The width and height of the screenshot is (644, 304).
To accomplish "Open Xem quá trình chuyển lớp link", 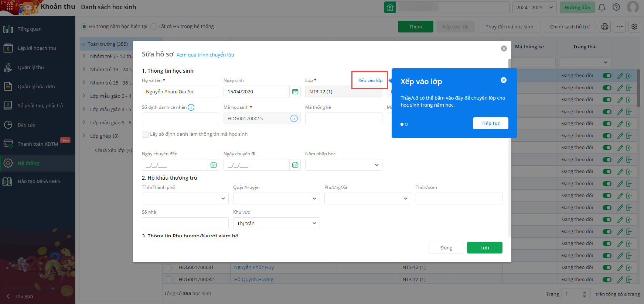I will [x=205, y=55].
